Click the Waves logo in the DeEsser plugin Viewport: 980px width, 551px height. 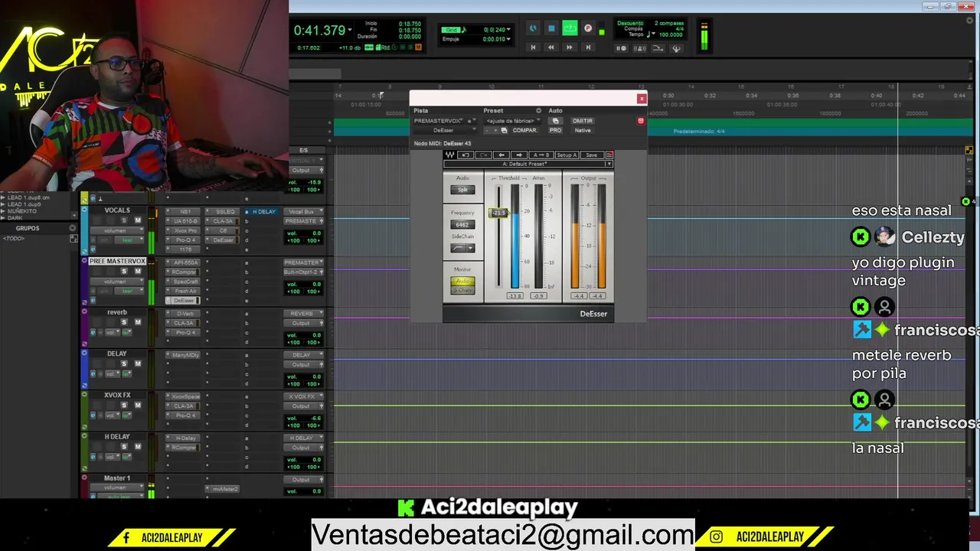click(450, 155)
